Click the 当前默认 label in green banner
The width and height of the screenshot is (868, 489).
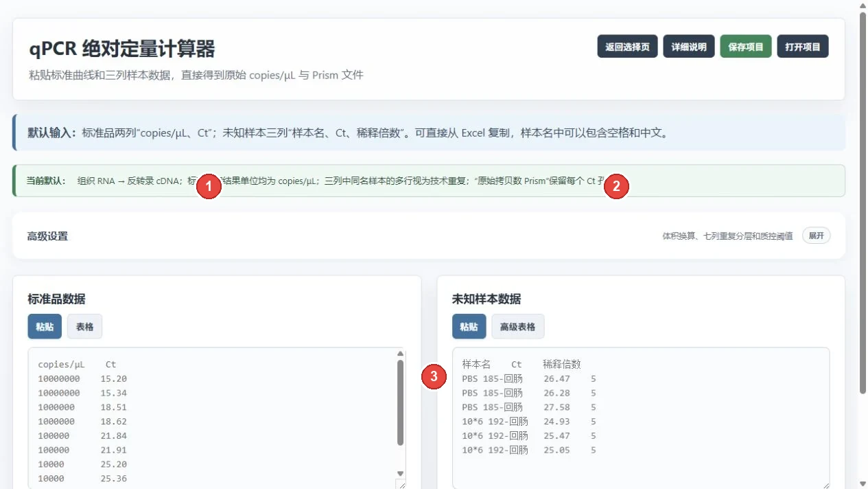[46, 181]
